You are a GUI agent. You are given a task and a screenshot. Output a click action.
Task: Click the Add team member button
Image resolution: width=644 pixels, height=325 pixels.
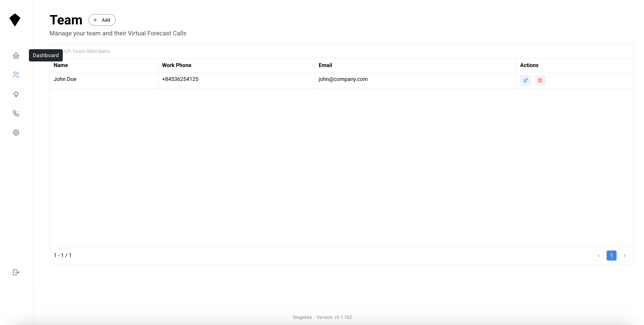102,20
